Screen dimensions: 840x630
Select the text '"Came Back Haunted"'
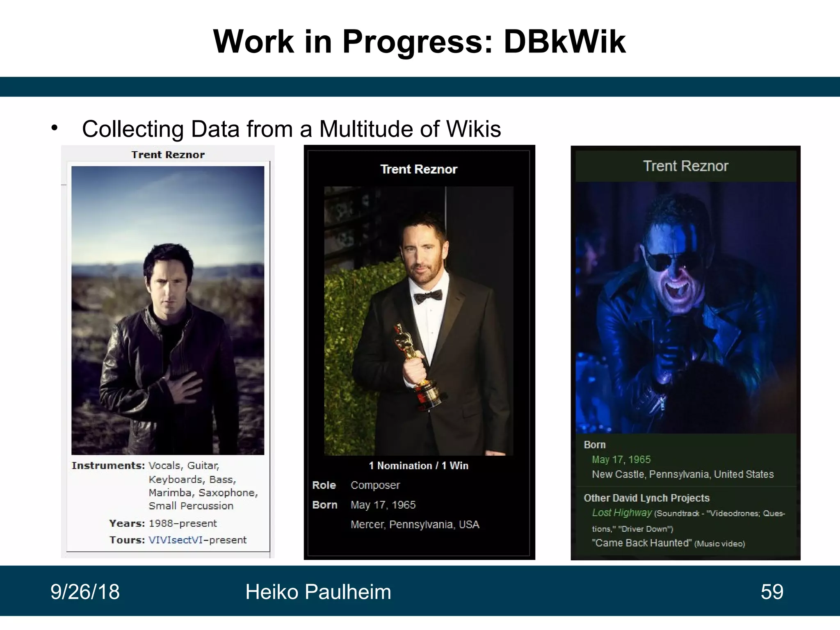(641, 543)
